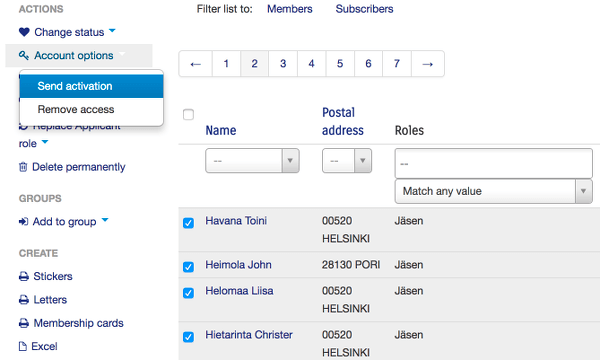This screenshot has width=600, height=360.
Task: Click in the Roles filter input field
Action: pyautogui.click(x=494, y=163)
